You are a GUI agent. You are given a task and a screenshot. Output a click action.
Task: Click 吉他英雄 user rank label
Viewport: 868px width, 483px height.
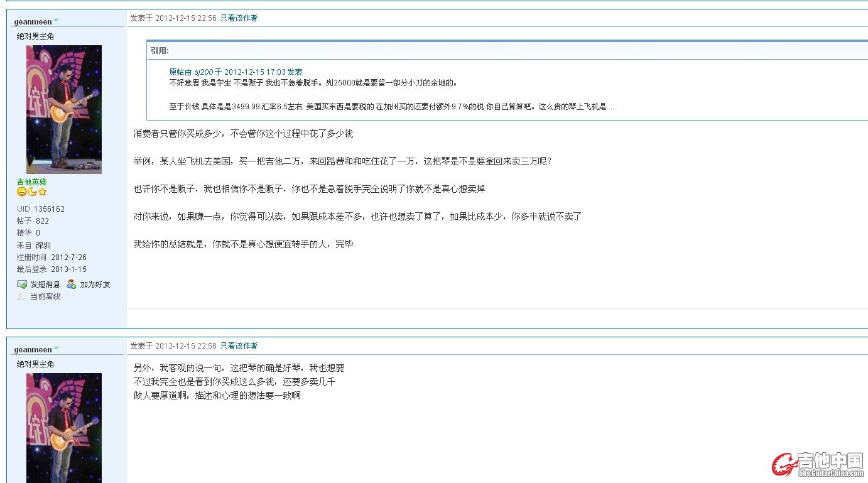click(31, 182)
